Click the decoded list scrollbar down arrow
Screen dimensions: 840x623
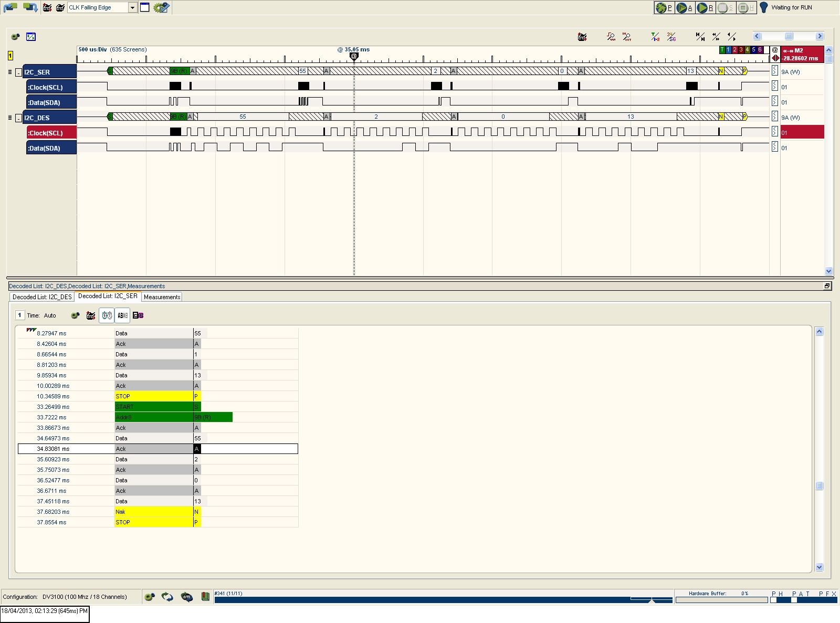(819, 567)
